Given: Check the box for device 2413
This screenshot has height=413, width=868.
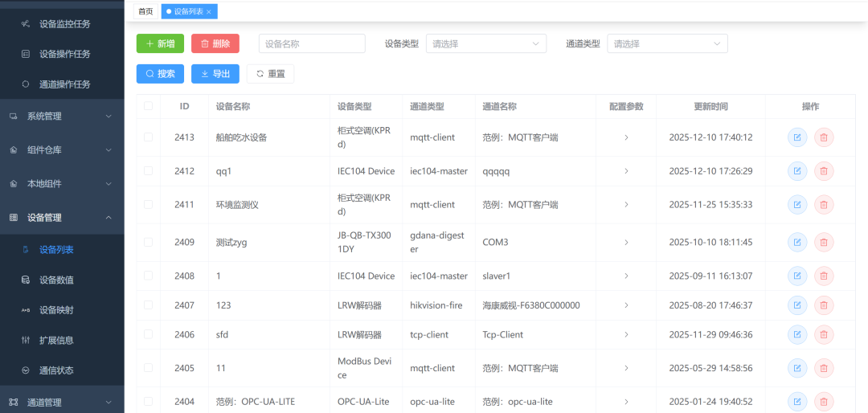Looking at the screenshot, I should 148,137.
